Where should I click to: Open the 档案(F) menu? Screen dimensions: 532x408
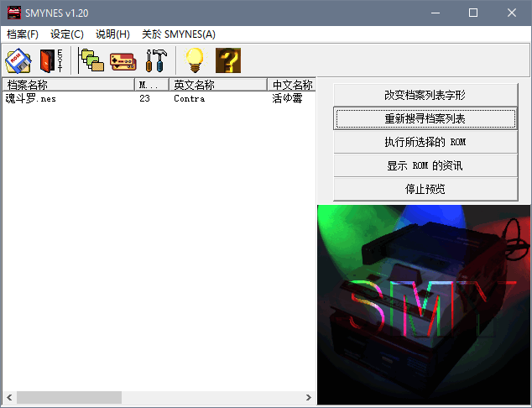(x=23, y=34)
